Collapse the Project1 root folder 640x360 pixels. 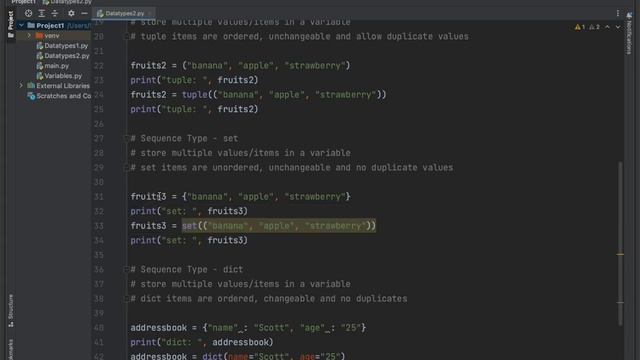pos(21,25)
